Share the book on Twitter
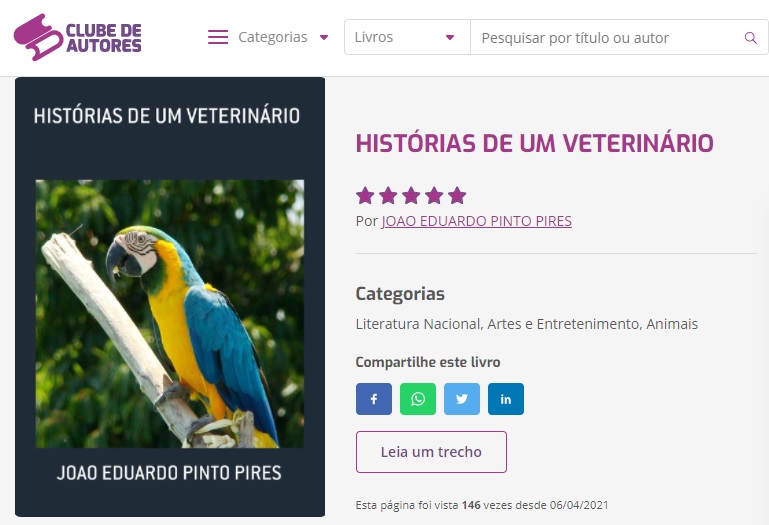 click(462, 399)
